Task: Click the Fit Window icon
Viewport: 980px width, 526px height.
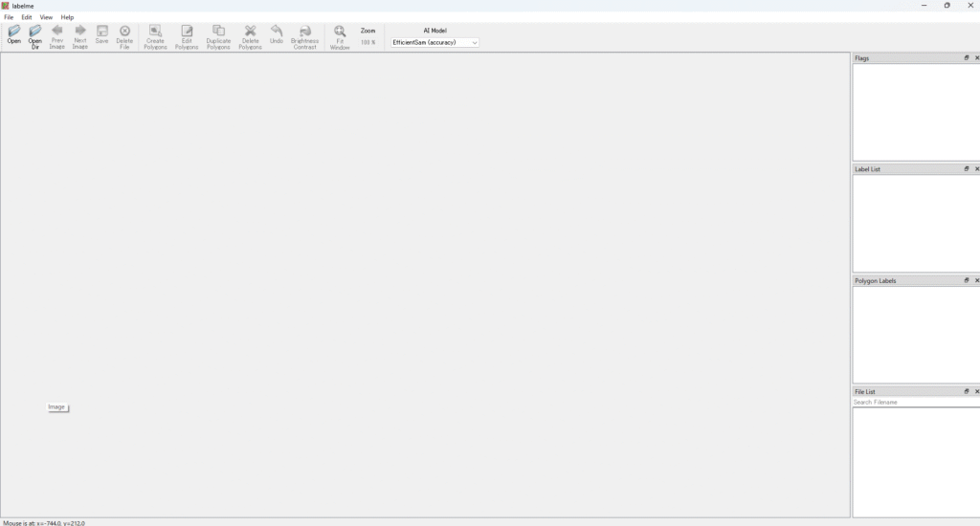Action: pyautogui.click(x=340, y=32)
